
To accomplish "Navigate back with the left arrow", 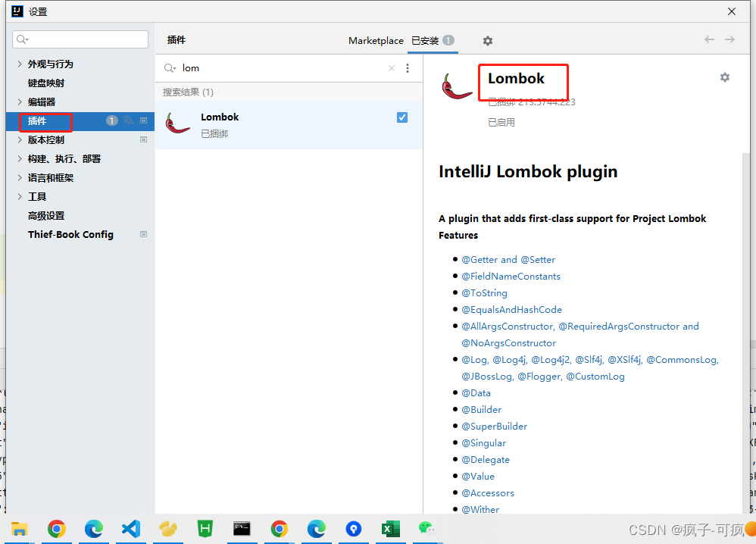I will [x=709, y=39].
